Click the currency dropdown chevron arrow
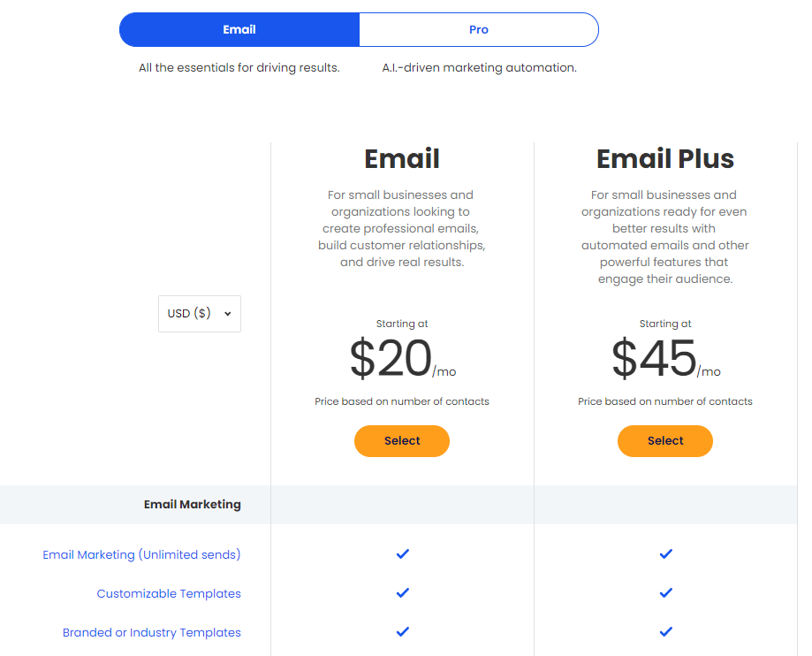The image size is (812, 656). click(227, 314)
